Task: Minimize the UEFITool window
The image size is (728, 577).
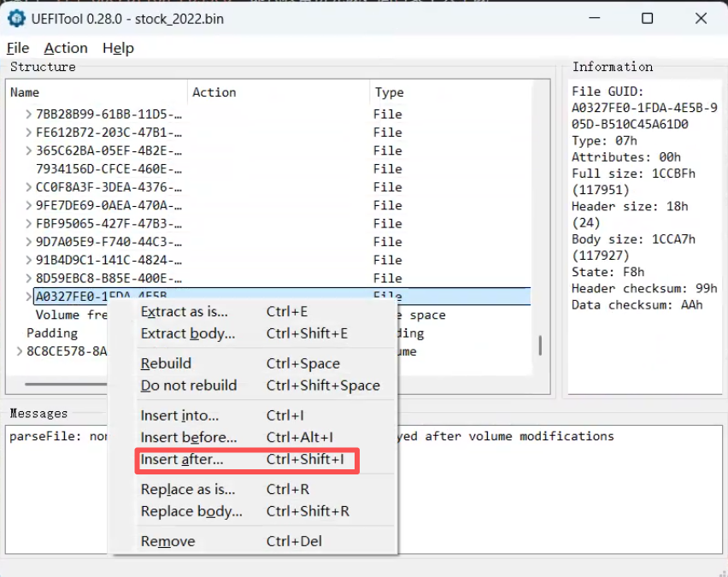Action: click(595, 18)
